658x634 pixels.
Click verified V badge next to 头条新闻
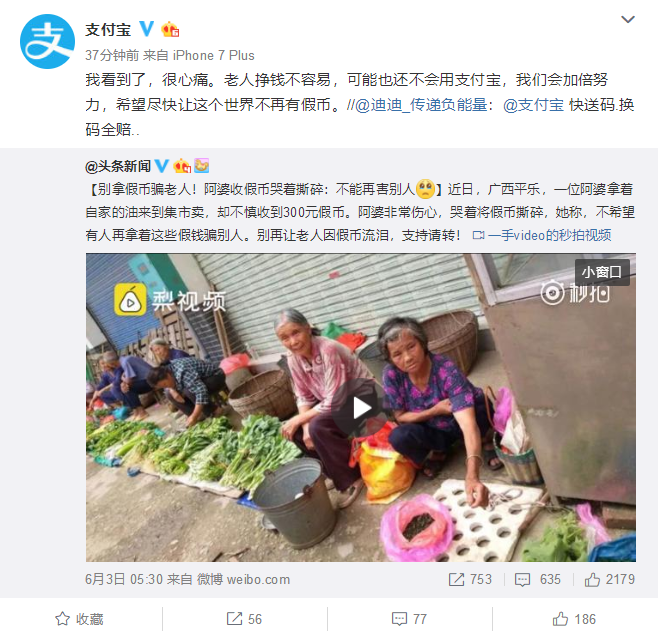[162, 166]
